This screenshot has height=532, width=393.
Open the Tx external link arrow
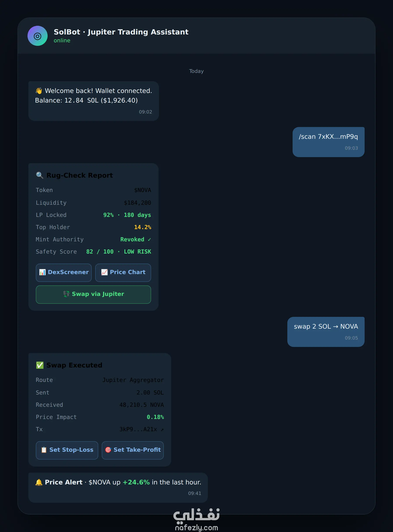click(x=162, y=429)
